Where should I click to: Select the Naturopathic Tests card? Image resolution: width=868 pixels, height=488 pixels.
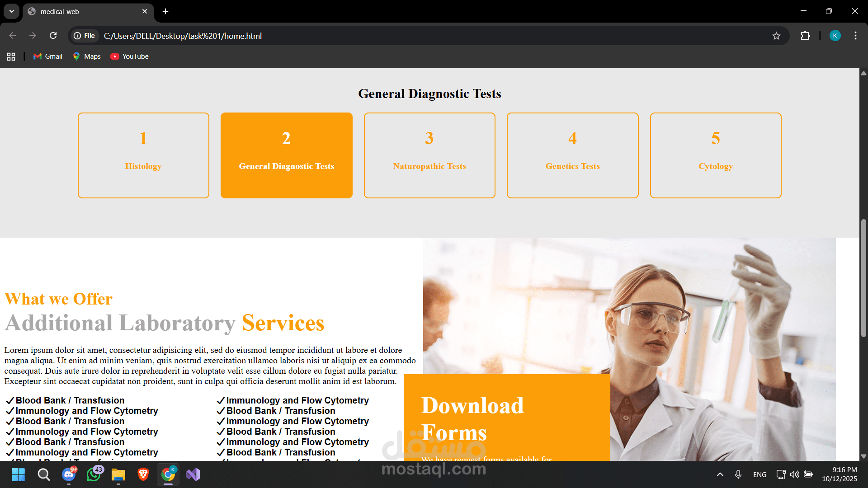429,155
